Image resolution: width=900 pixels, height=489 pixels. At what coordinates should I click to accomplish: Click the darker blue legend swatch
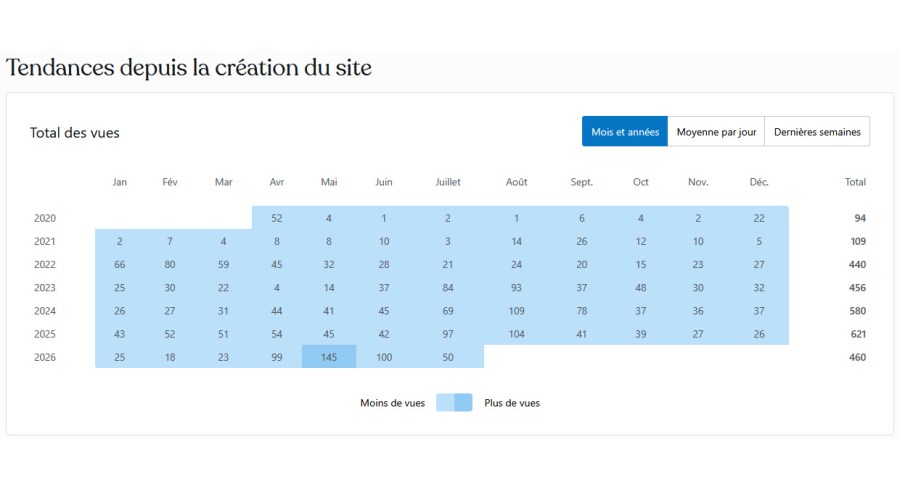coord(463,402)
